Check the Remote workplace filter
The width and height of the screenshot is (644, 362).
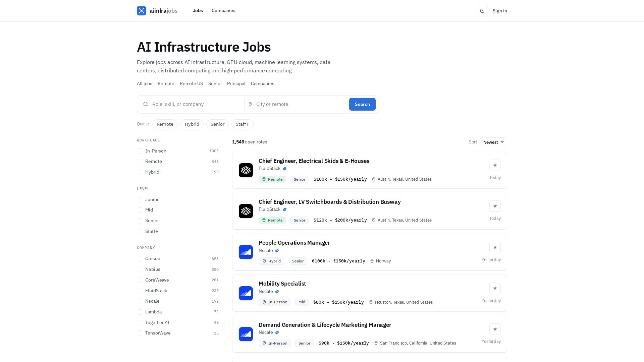coord(140,162)
